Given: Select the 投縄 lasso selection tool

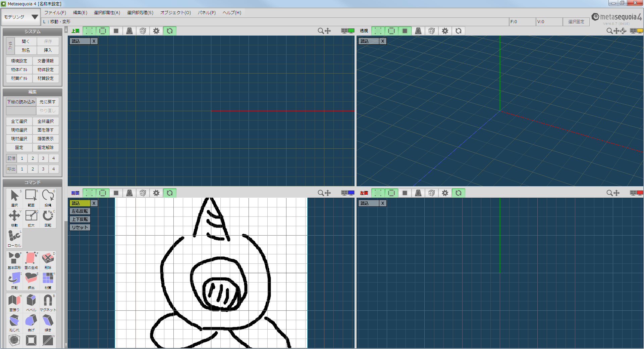Looking at the screenshot, I should [48, 198].
